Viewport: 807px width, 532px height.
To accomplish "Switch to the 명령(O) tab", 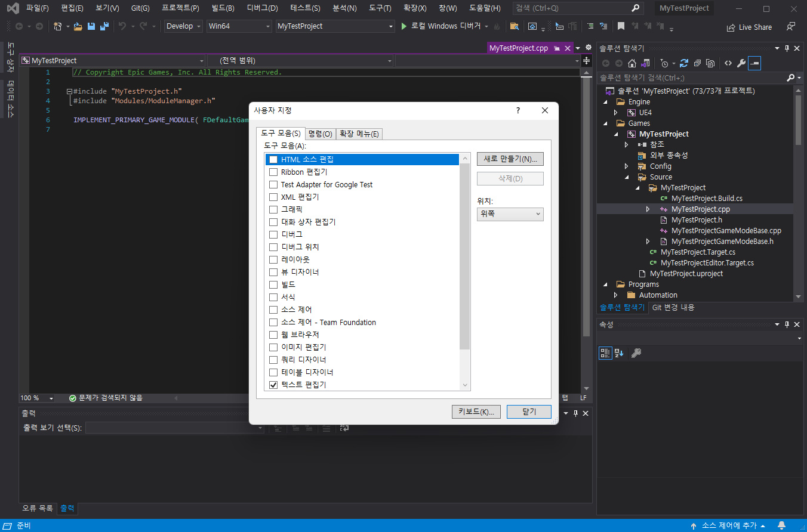I will tap(321, 134).
